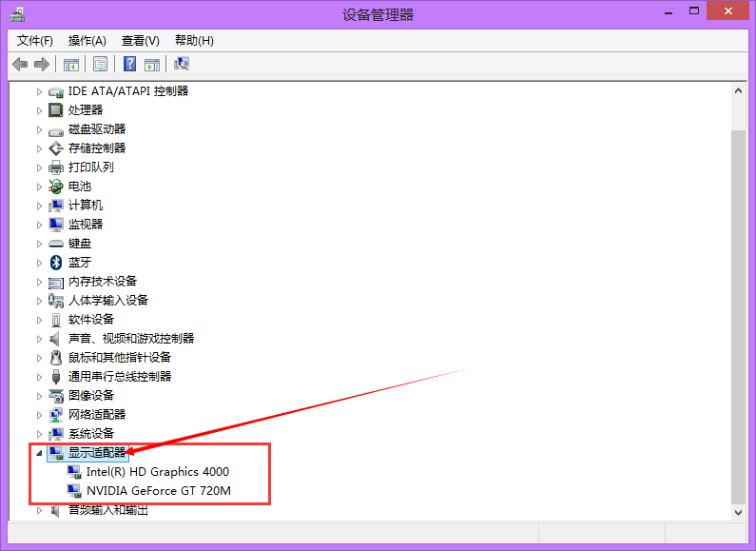Expand the IDE ATA/ATAPI 控制器 node

click(40, 91)
